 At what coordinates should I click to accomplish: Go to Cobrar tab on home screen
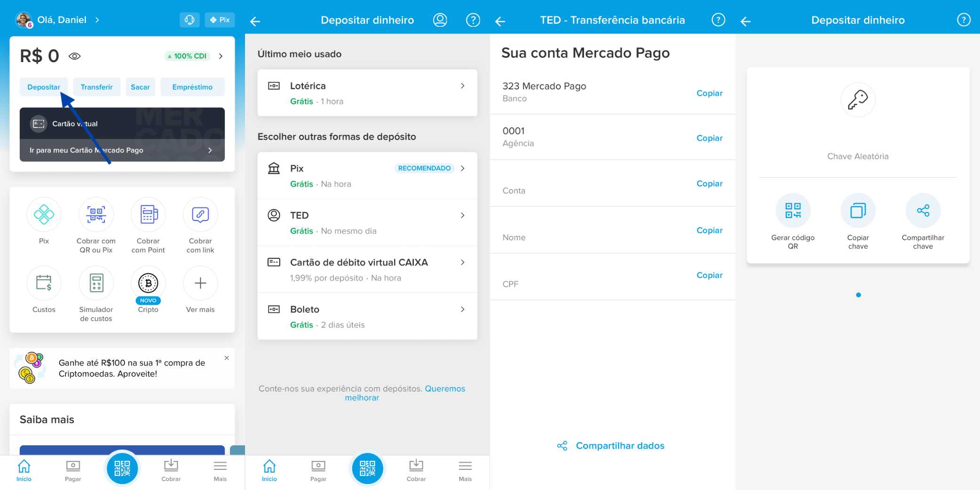tap(171, 470)
